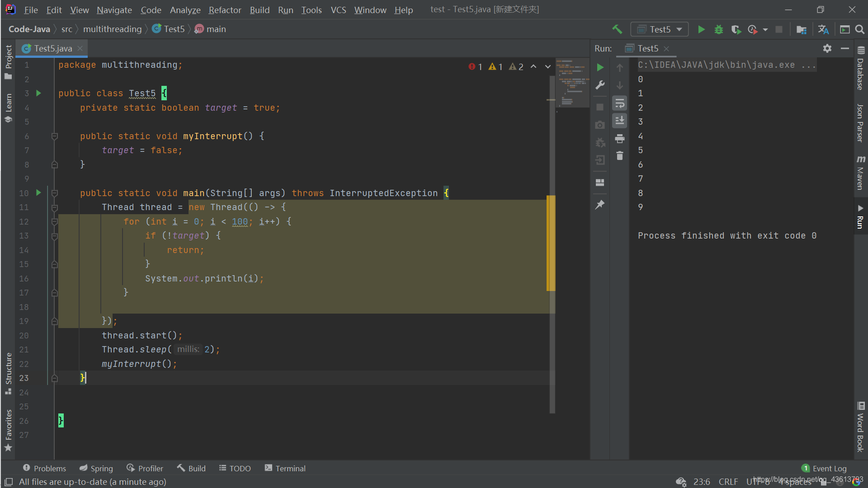The height and width of the screenshot is (488, 868).
Task: Click the code minimap preview
Action: (572, 83)
